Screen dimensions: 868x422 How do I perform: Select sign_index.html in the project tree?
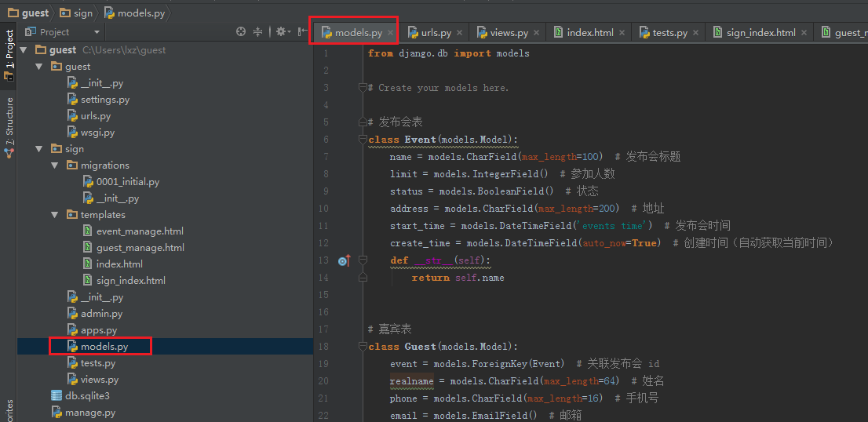tap(131, 280)
